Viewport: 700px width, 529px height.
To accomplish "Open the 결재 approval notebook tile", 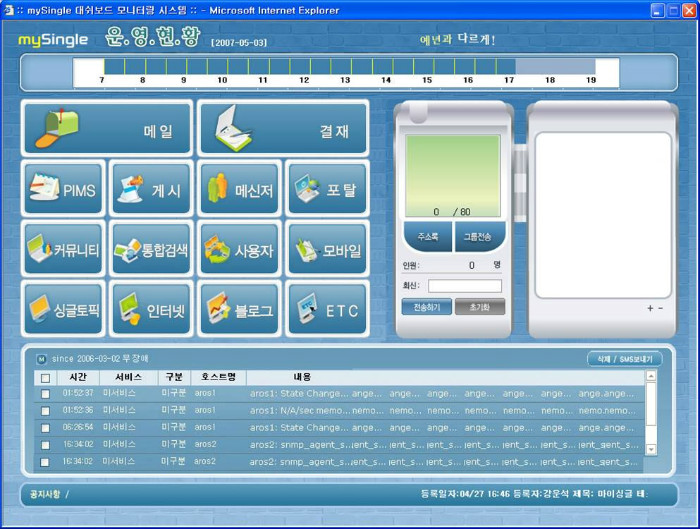I will pyautogui.click(x=283, y=128).
